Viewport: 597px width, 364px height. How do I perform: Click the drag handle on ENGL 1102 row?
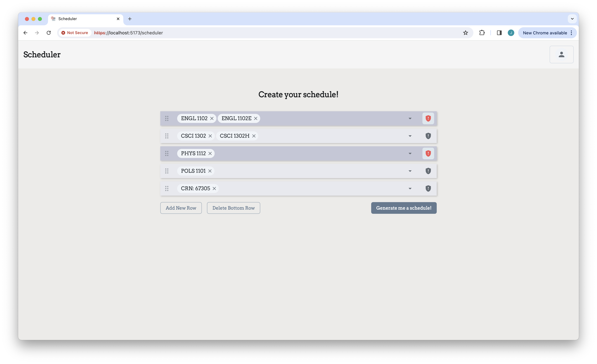click(167, 118)
